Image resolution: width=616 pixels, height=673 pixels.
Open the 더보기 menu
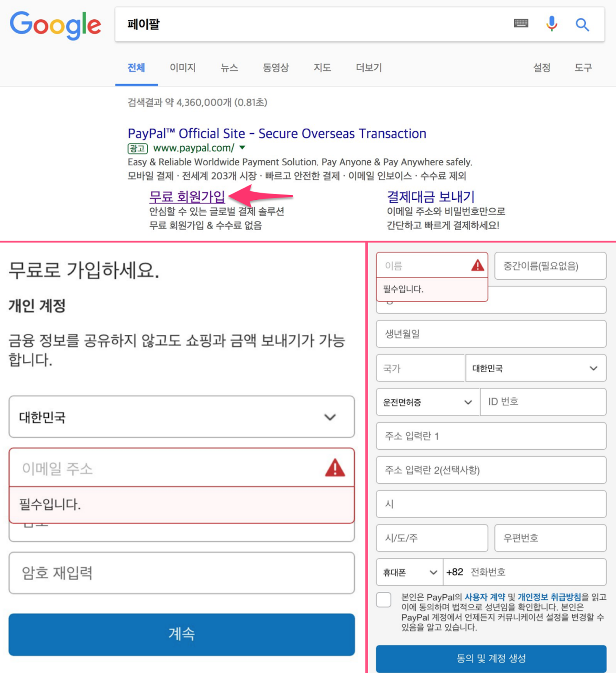click(369, 68)
